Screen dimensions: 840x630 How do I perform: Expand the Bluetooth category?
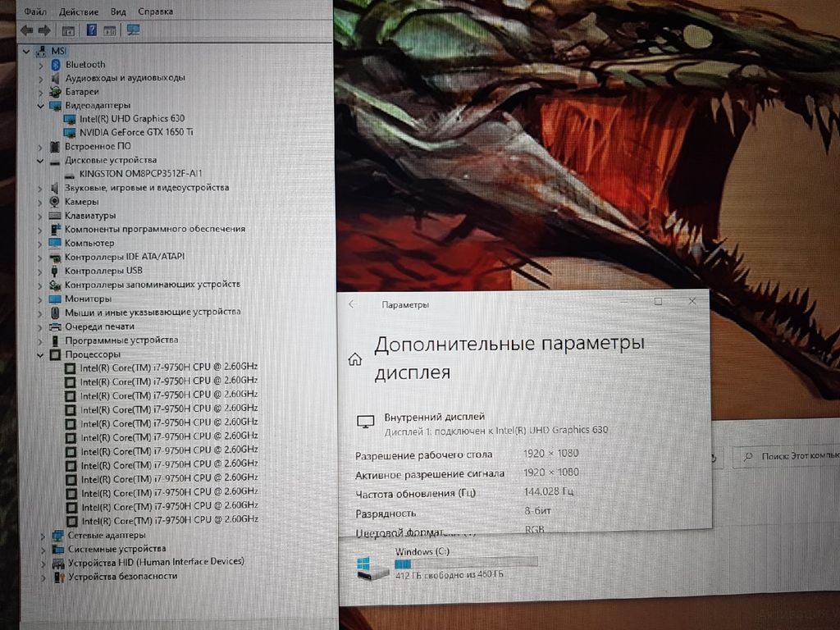[40, 66]
